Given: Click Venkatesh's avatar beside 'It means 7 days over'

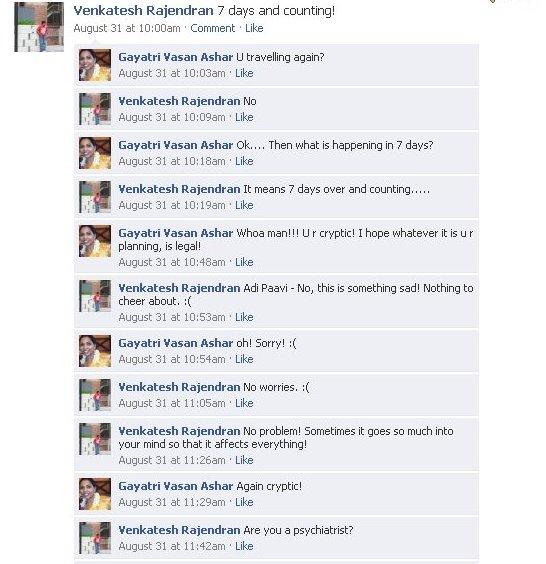Looking at the screenshot, I should tap(95, 197).
